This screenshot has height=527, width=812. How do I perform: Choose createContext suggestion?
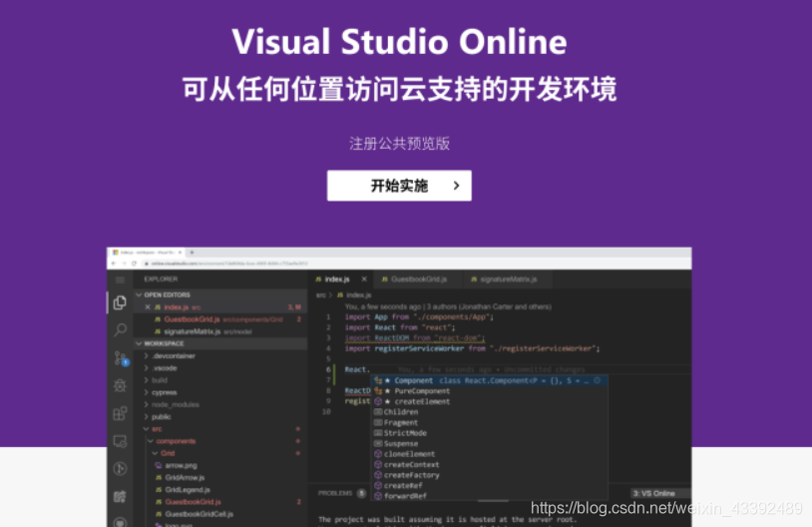[490, 465]
